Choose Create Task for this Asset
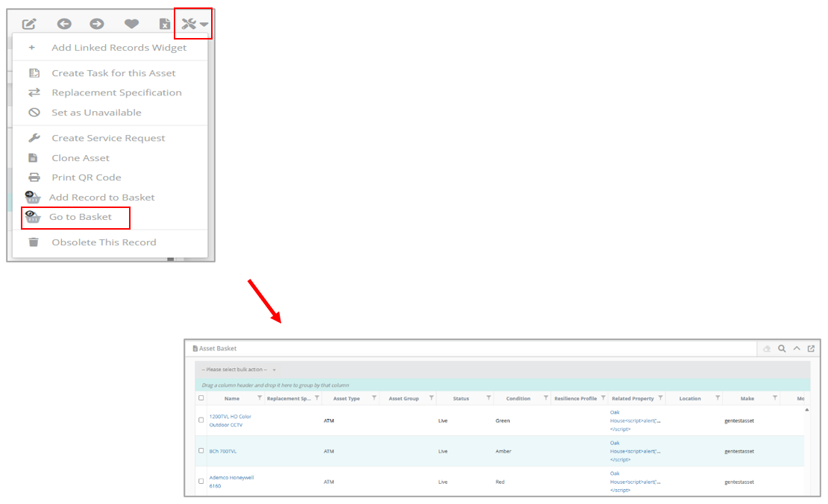828x504 pixels. point(110,73)
